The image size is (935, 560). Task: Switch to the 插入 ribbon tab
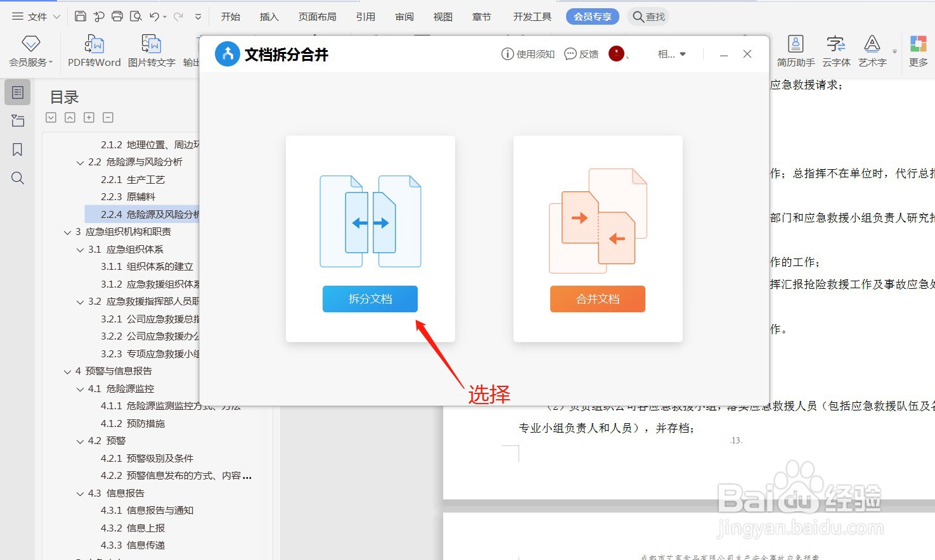269,16
